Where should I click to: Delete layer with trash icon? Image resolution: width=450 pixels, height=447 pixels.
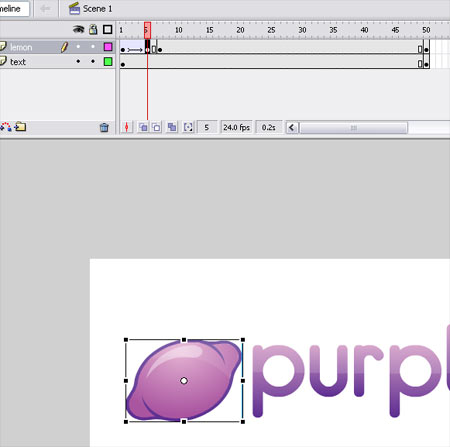coord(104,127)
